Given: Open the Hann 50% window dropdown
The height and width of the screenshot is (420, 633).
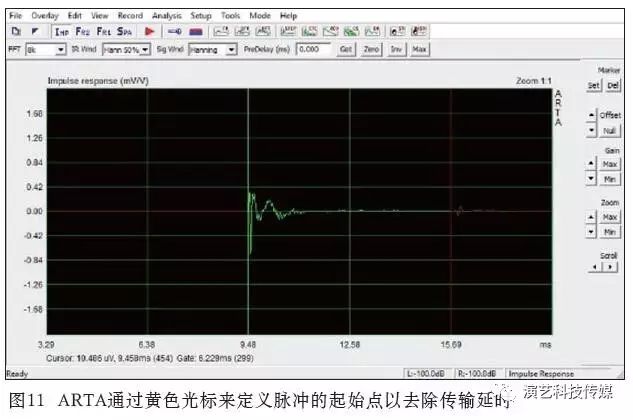Looking at the screenshot, I should pyautogui.click(x=126, y=50).
